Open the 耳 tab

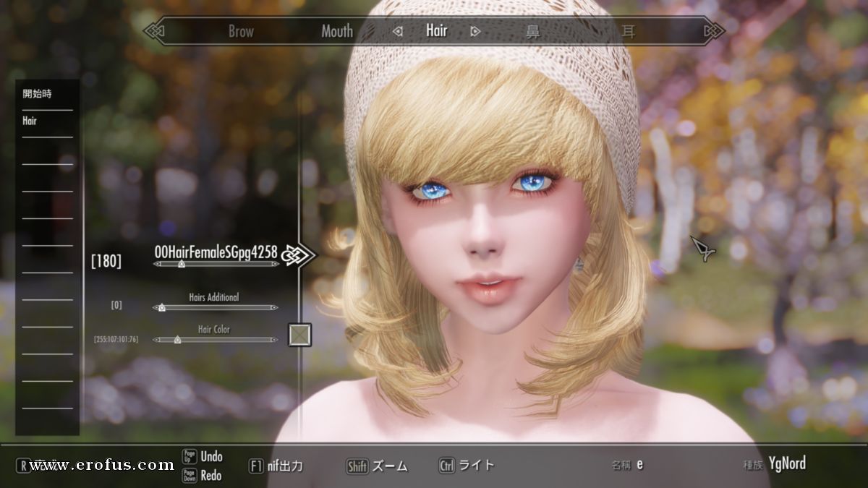click(629, 31)
